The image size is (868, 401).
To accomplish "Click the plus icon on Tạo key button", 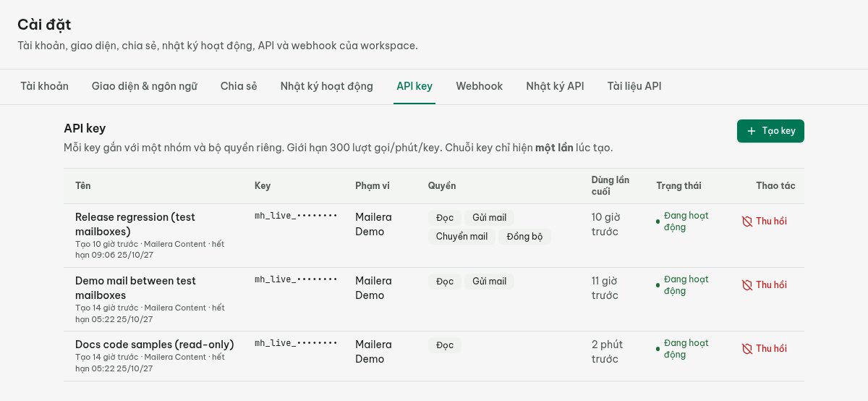I will (752, 131).
